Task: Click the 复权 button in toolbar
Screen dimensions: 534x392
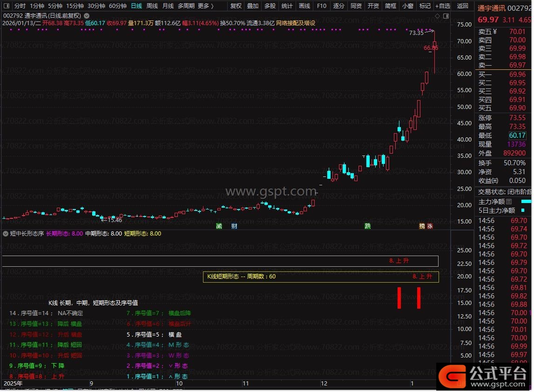Action: coord(236,6)
